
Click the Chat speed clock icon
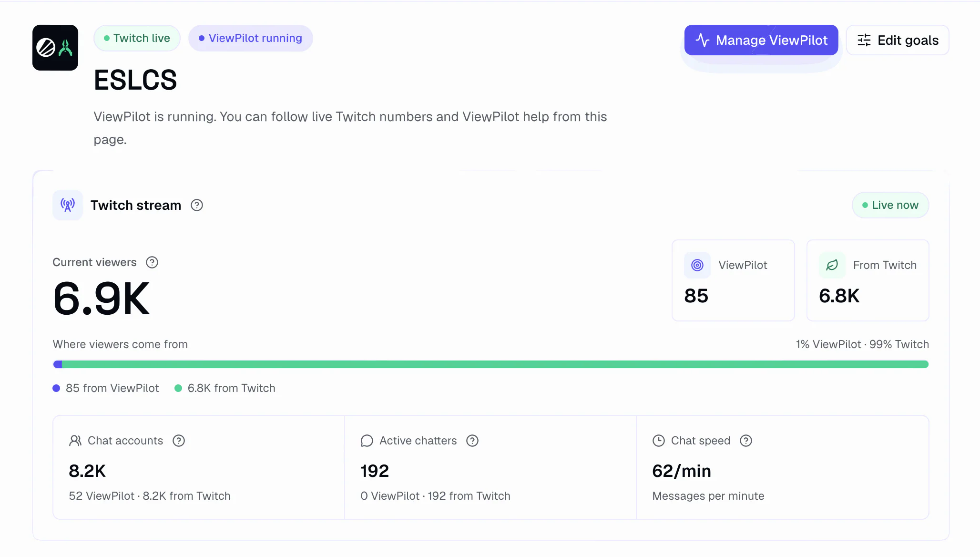point(659,441)
